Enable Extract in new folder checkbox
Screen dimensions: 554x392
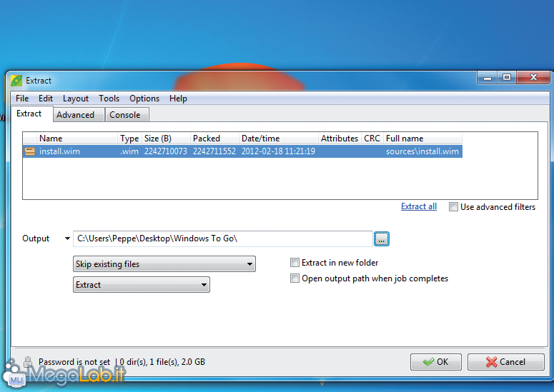point(295,263)
